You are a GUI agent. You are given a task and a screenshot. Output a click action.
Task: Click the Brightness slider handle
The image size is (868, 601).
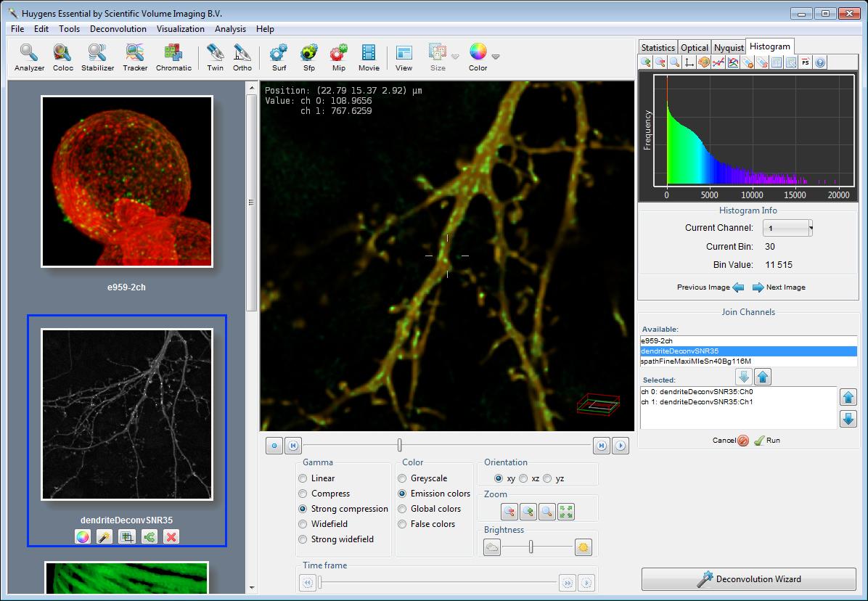[531, 547]
